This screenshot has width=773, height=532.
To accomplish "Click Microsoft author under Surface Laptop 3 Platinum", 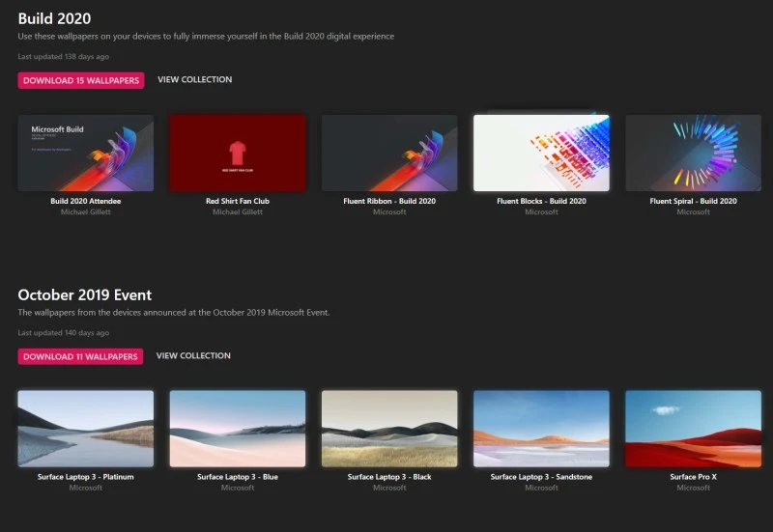I will 86,488.
